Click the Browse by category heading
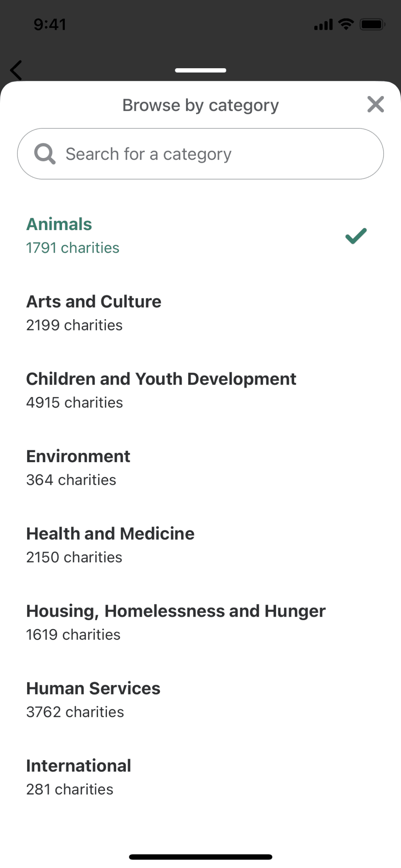The width and height of the screenshot is (401, 868). 200,105
